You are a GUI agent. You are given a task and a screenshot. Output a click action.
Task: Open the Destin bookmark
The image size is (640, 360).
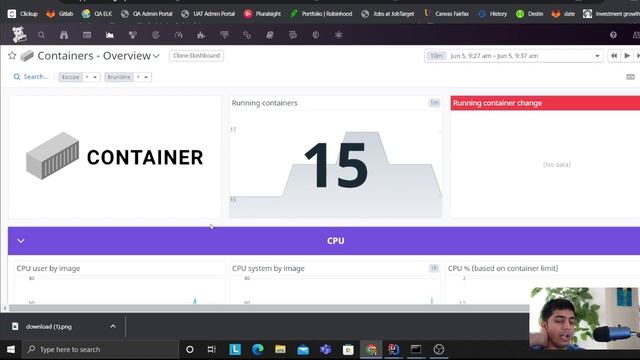click(x=529, y=13)
